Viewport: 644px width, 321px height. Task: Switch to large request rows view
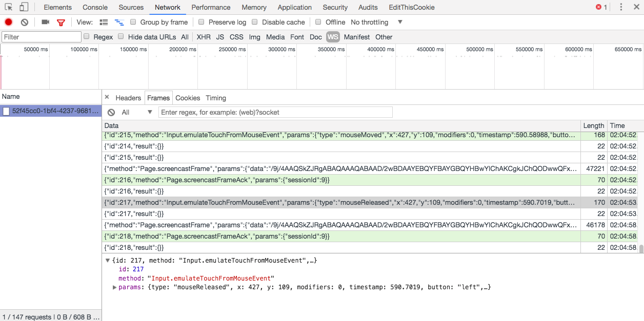click(x=104, y=22)
